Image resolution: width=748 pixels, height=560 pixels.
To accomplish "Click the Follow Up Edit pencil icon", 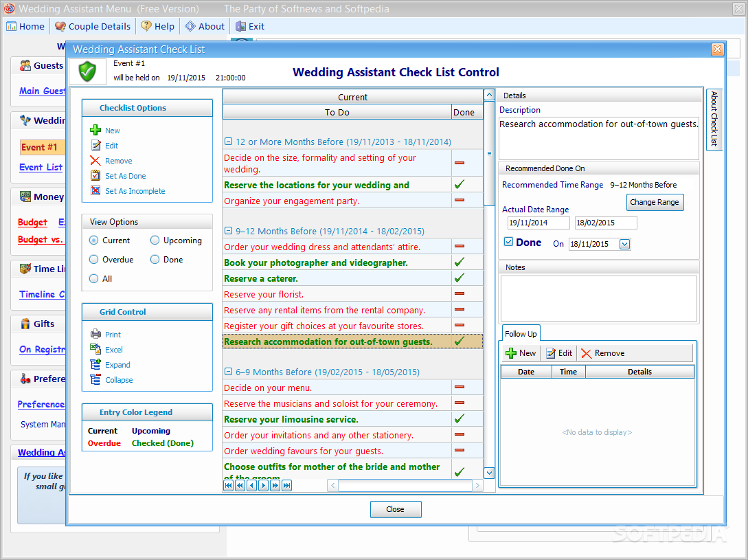I will 551,352.
